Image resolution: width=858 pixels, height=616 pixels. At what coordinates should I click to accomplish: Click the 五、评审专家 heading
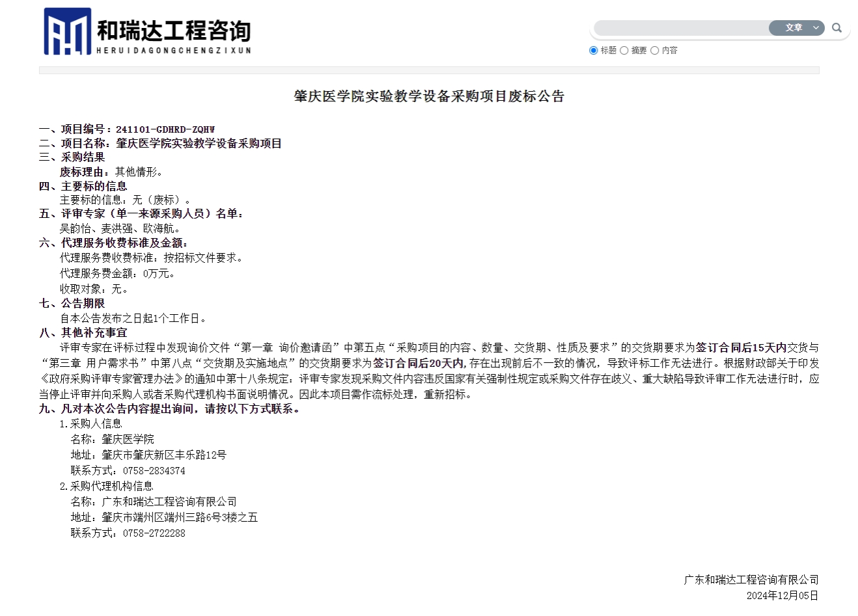[141, 213]
